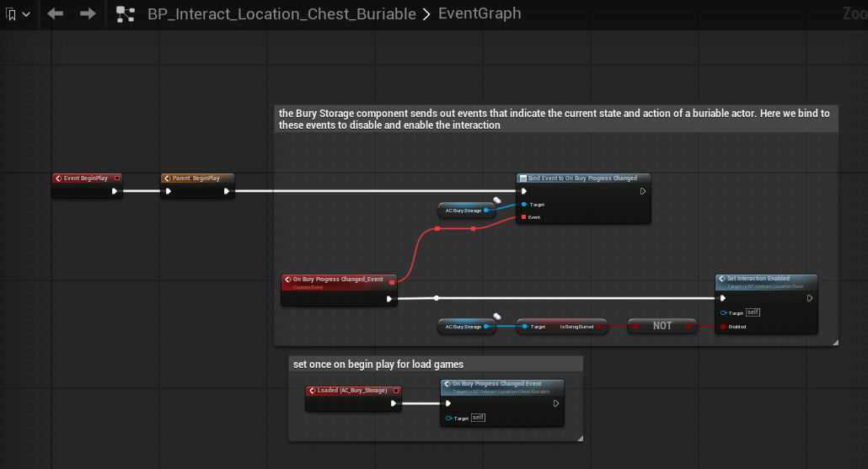The image size is (868, 469).
Task: Click the resize handle of the load games comment box
Action: pyautogui.click(x=580, y=438)
